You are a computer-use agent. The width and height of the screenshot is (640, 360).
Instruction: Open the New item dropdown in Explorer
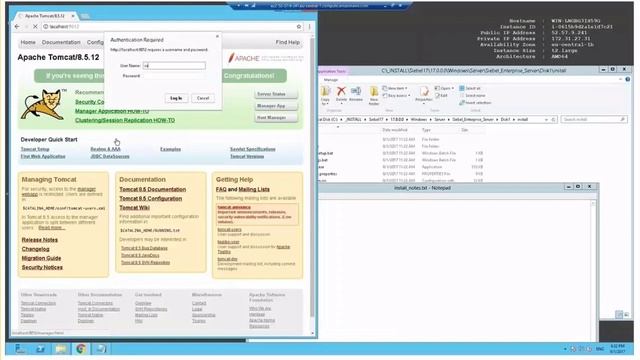click(x=395, y=88)
